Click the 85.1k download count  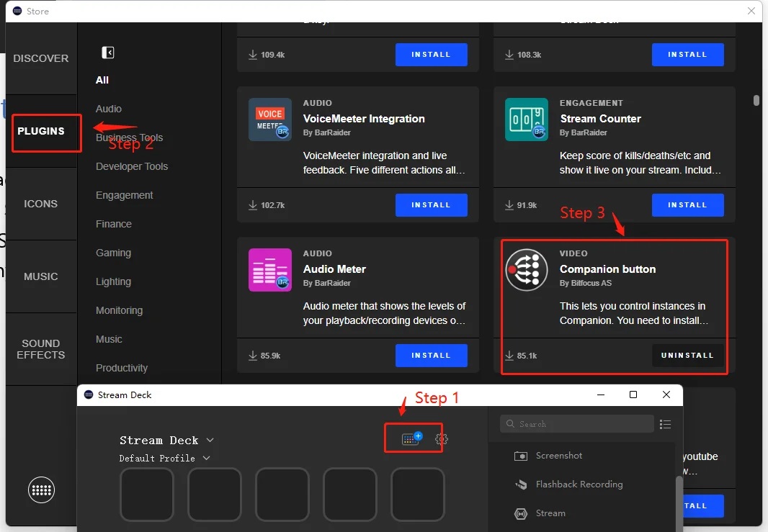527,356
